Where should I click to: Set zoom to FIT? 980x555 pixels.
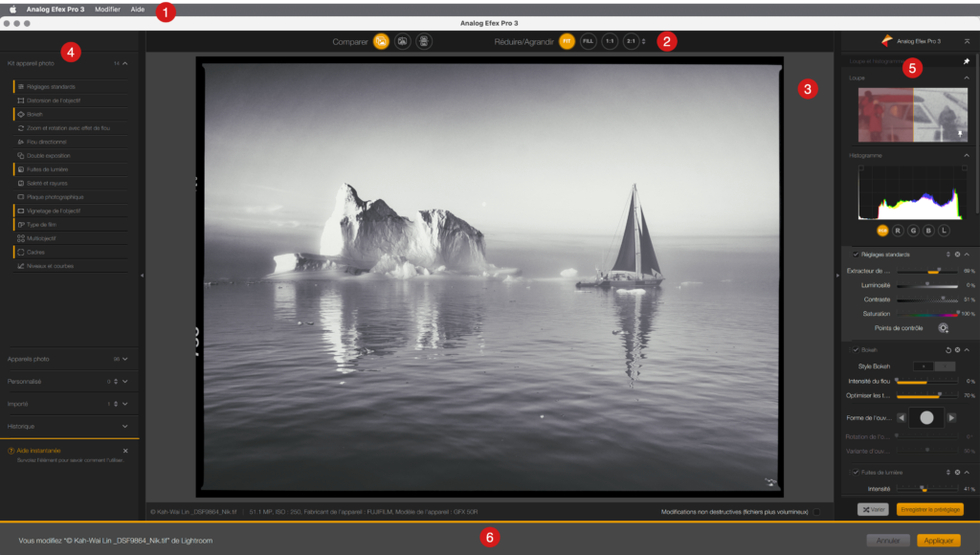click(567, 41)
